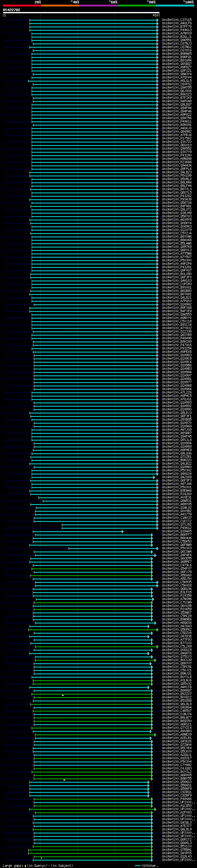This screenshot has width=197, height=868.
Task: Select hit UniRef100_B9RN65
Action: point(177,54)
